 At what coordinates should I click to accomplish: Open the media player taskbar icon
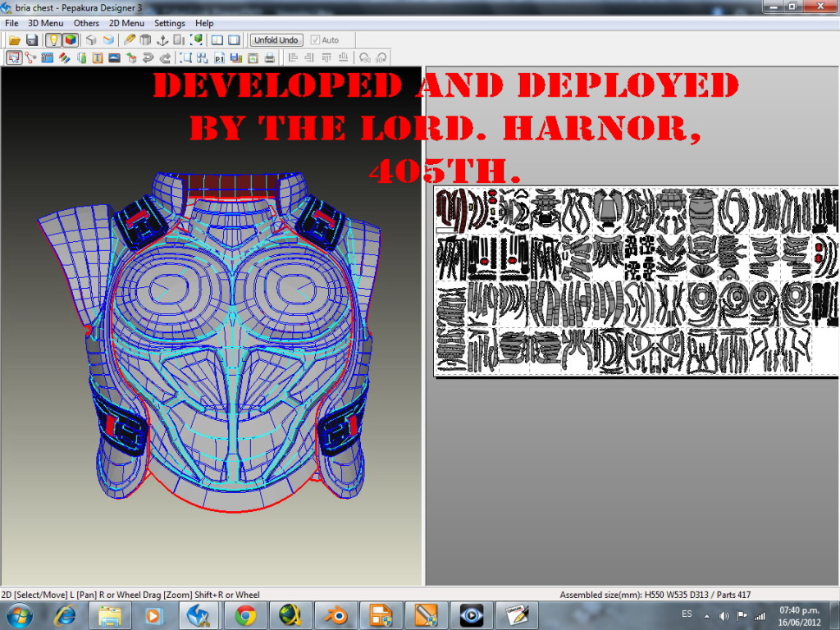point(153,615)
